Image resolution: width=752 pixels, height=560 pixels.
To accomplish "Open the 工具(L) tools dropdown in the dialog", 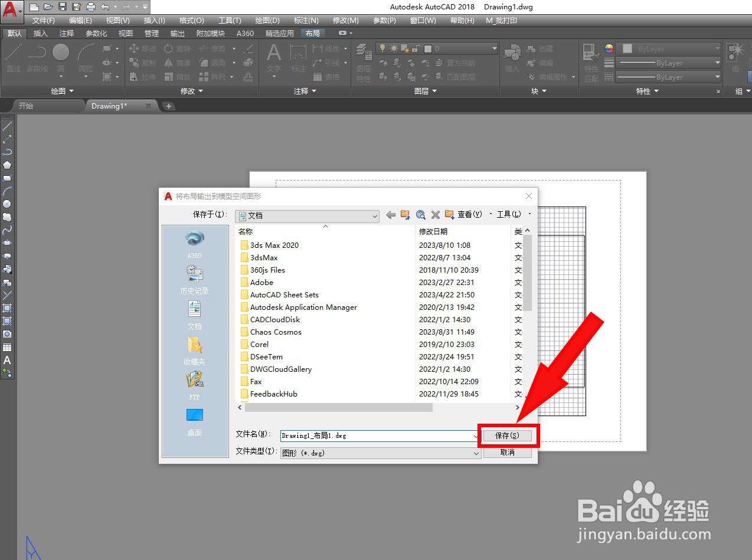I will [513, 215].
